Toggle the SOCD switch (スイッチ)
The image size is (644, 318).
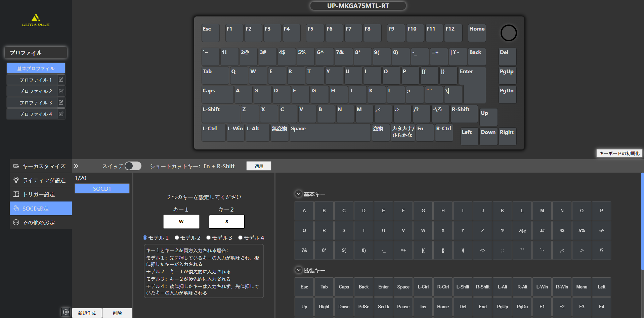click(x=133, y=166)
